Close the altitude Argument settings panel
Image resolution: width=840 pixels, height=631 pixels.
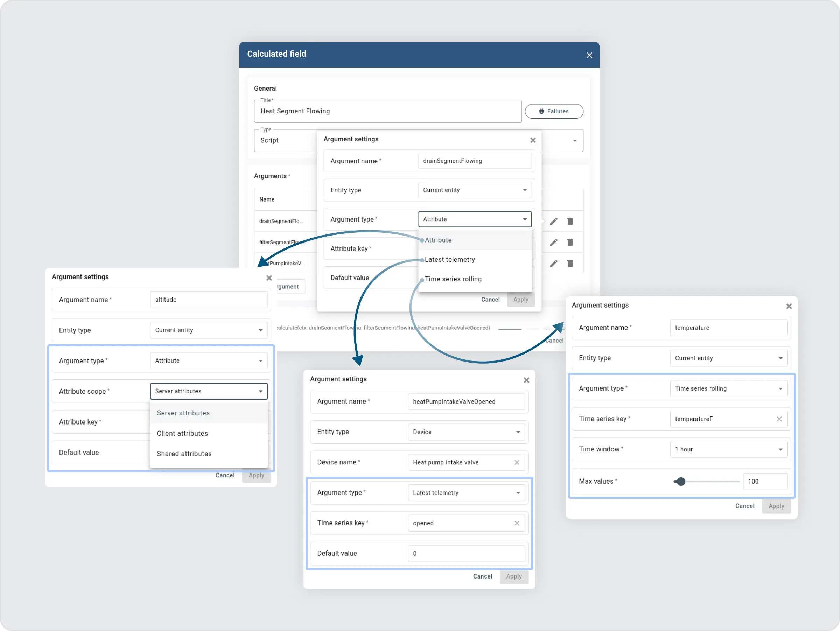pyautogui.click(x=269, y=278)
